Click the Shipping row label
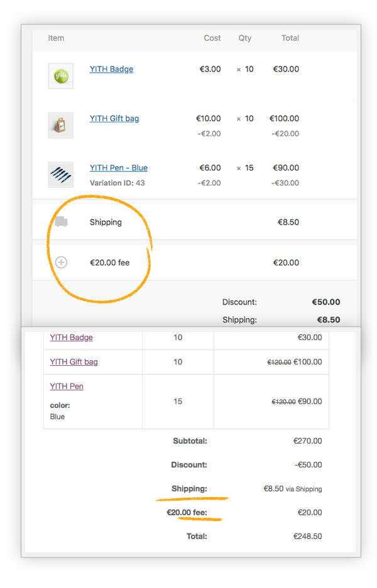 pyautogui.click(x=106, y=222)
